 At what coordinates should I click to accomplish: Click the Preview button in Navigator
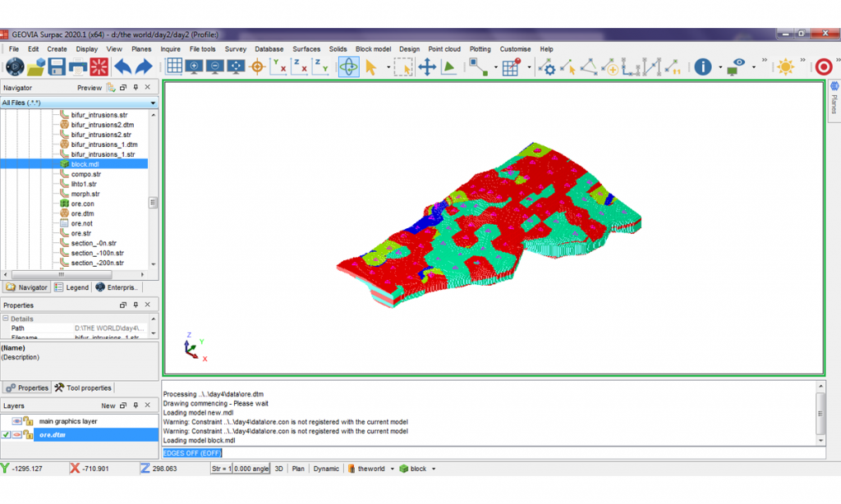90,87
